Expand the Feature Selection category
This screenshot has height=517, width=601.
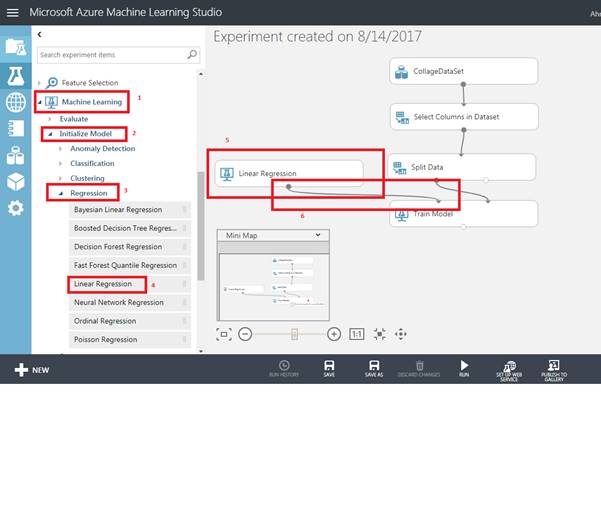point(39,83)
